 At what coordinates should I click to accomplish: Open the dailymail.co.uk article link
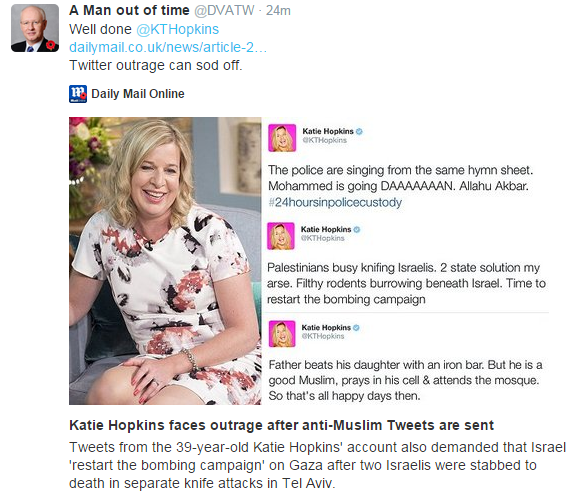pos(168,47)
